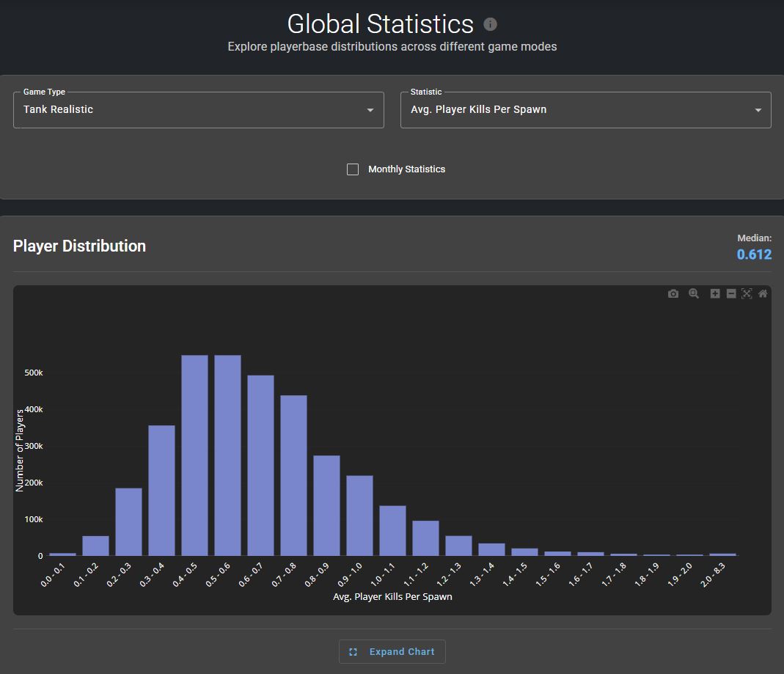
Task: Autoscale the chart with the arrows icon
Action: pyautogui.click(x=747, y=293)
